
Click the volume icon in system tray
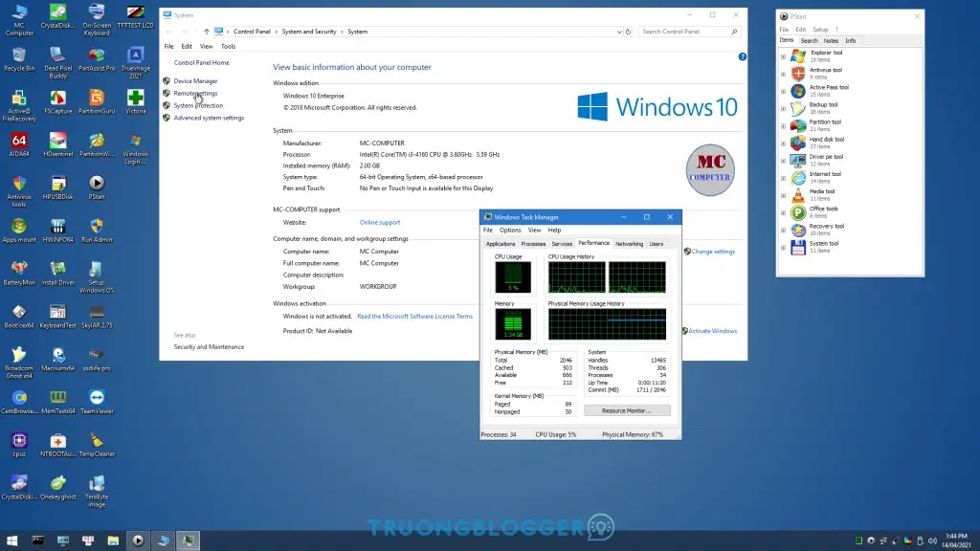pos(932,540)
